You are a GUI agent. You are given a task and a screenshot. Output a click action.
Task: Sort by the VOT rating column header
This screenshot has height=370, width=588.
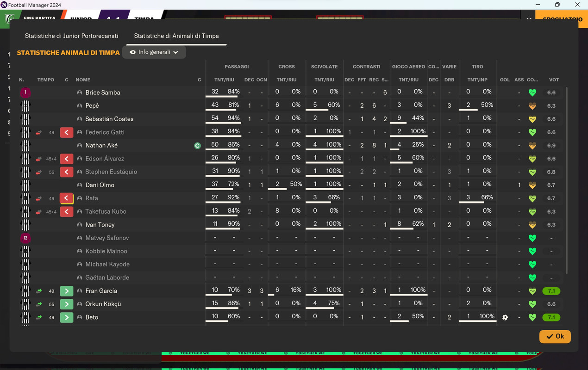pyautogui.click(x=554, y=80)
